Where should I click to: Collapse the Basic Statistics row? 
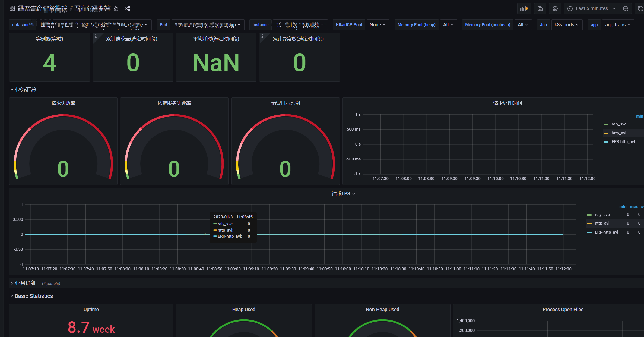(x=32, y=296)
